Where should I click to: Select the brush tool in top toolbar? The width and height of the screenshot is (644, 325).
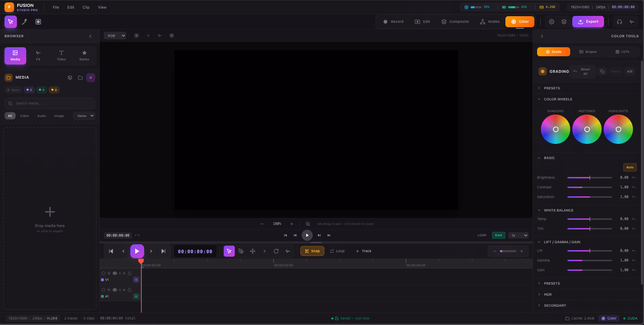point(24,22)
